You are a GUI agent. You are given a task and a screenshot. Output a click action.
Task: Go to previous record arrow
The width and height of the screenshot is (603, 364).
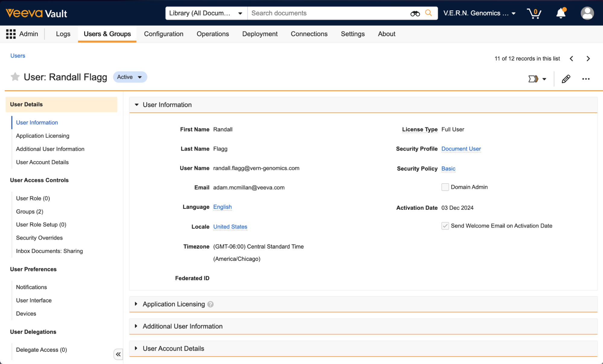pyautogui.click(x=571, y=58)
